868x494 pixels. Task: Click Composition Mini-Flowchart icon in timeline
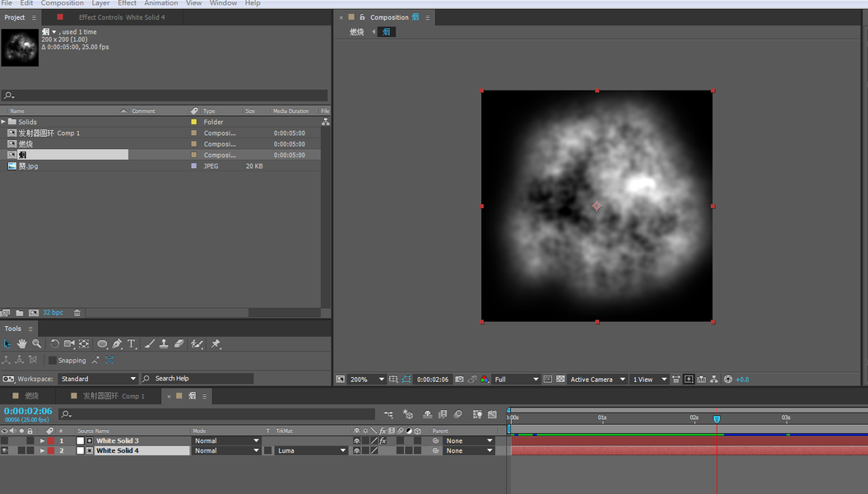tap(388, 414)
